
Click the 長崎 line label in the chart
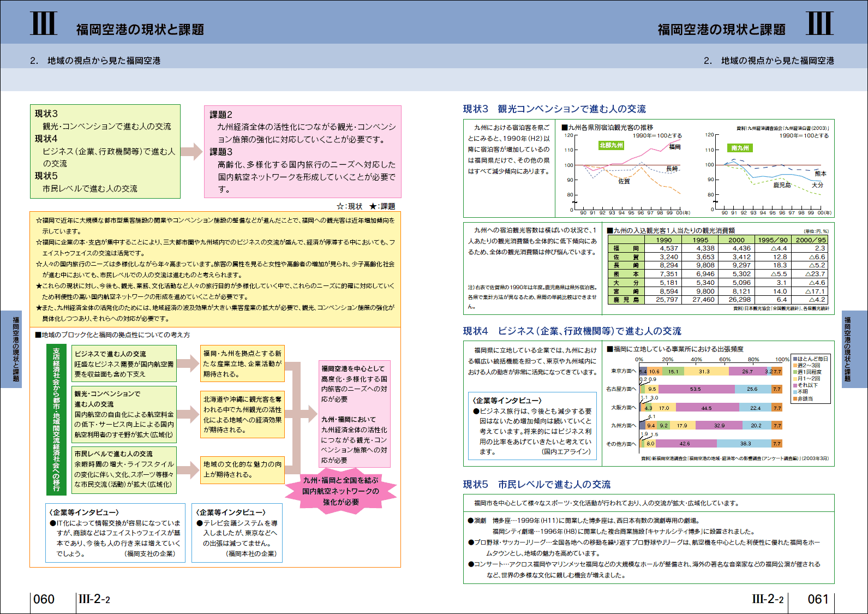click(x=672, y=169)
